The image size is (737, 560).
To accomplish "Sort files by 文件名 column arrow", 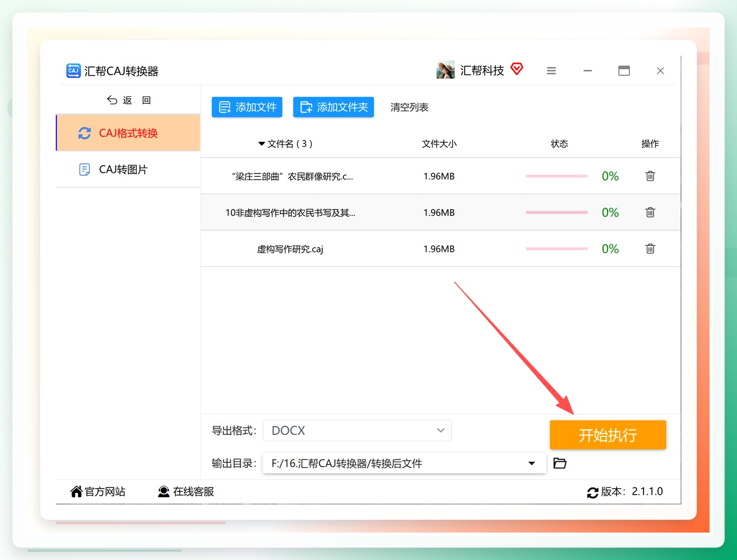I will pyautogui.click(x=261, y=144).
